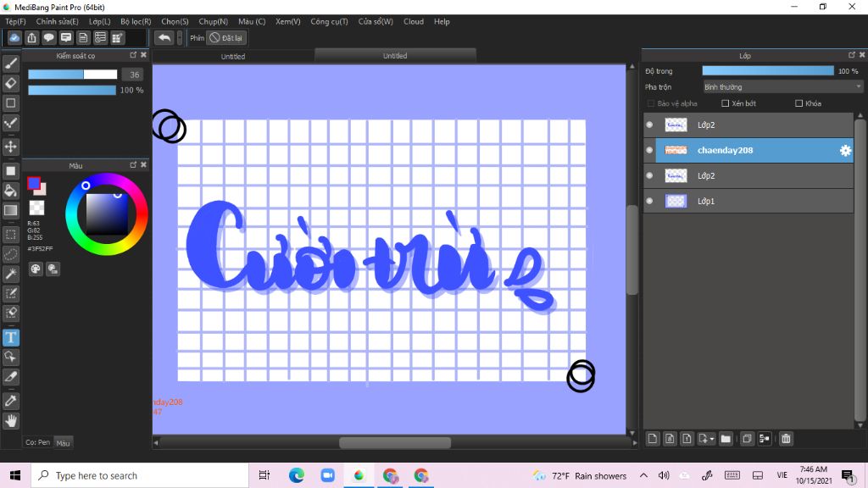Open the Chỉnh sửa(E) menu

click(57, 21)
